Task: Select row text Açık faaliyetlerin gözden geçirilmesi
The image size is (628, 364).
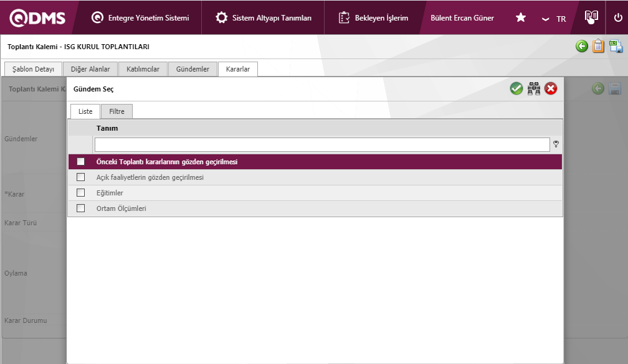Action: [x=150, y=177]
